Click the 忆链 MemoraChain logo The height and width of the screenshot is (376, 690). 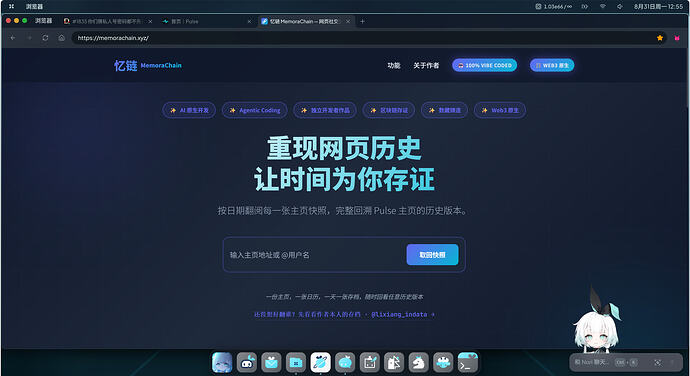[x=148, y=65]
